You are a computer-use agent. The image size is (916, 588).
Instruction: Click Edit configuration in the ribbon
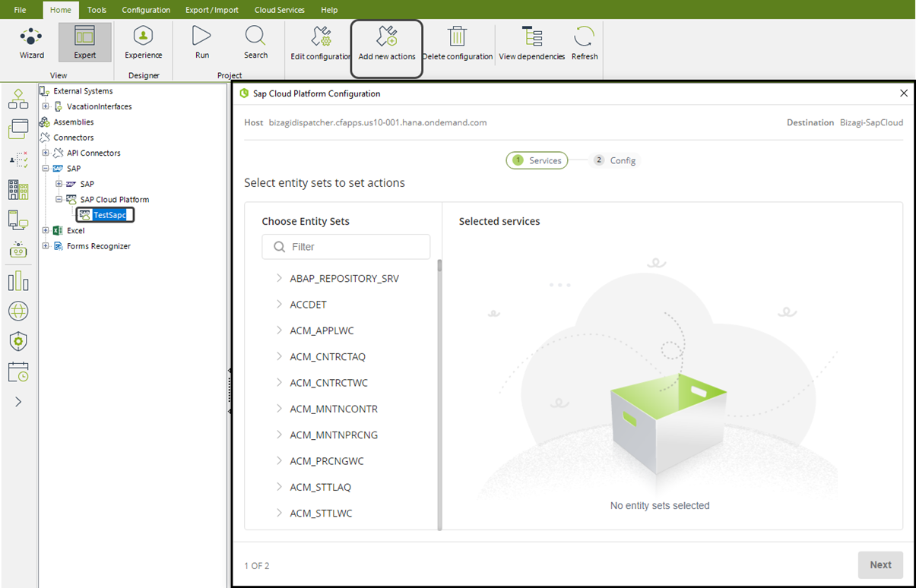point(321,44)
